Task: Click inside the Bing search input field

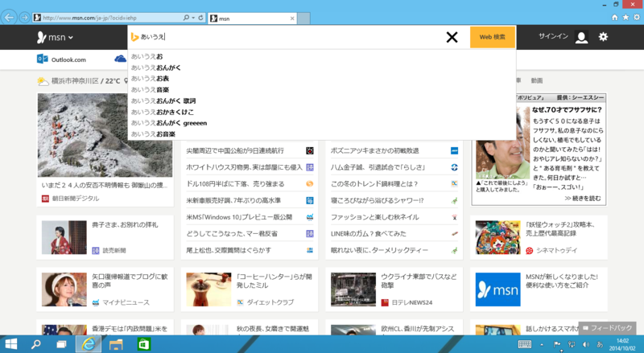Action: point(287,37)
